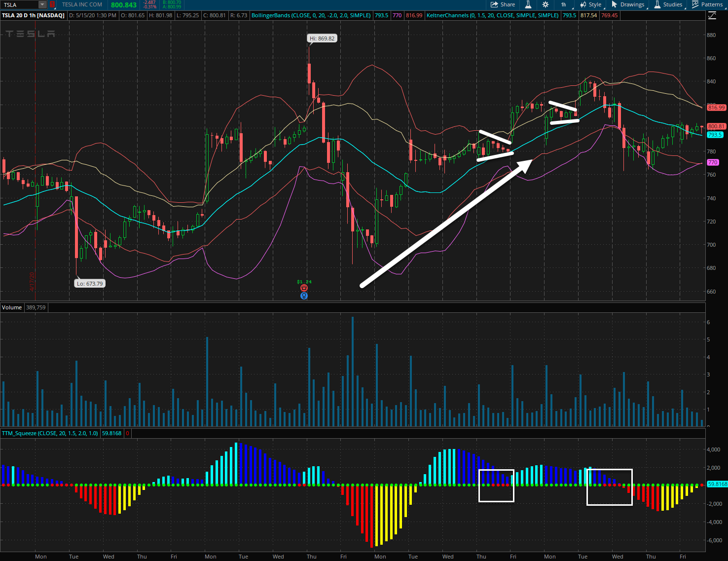Click the TTM_Squeeze study label
The image size is (728, 561).
pos(50,433)
